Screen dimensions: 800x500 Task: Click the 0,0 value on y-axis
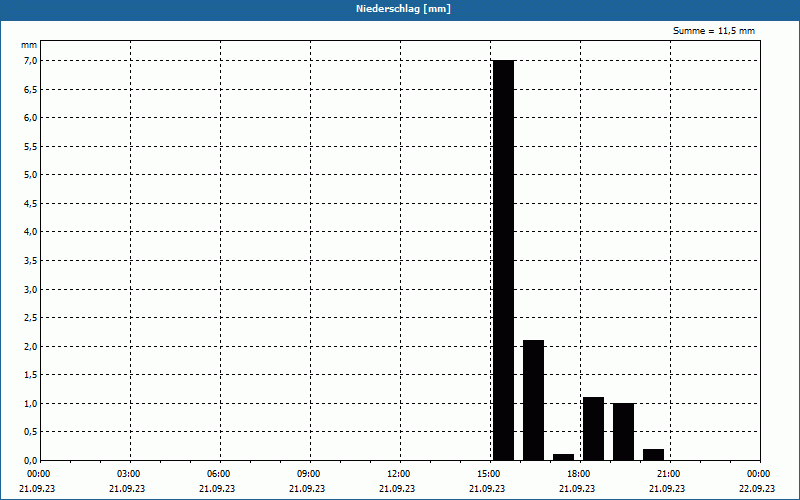pyautogui.click(x=30, y=461)
